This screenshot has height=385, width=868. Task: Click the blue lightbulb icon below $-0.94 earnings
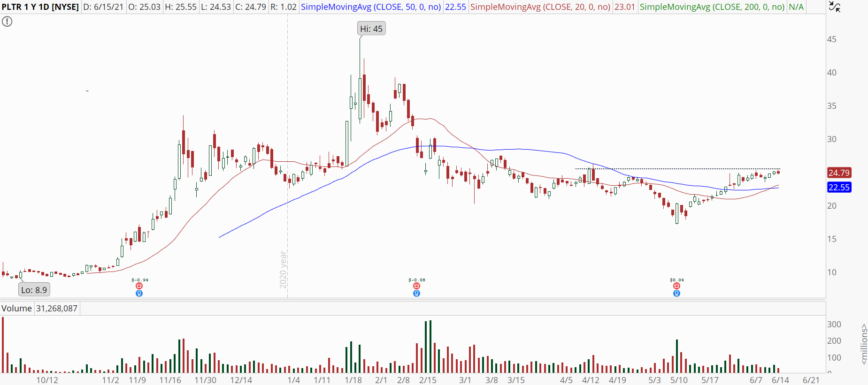coord(139,294)
